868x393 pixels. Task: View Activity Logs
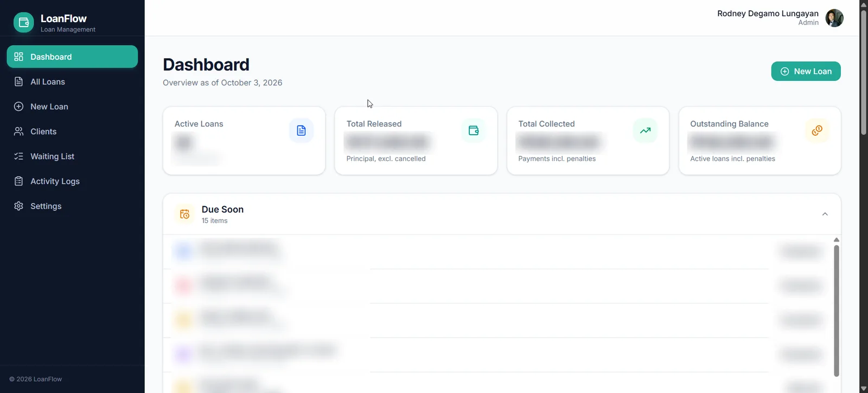[x=72, y=181]
